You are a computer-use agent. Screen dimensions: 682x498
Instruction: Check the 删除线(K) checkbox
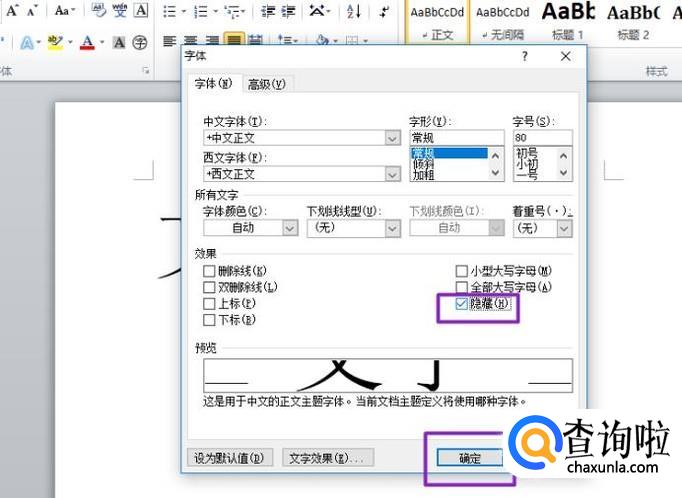[x=209, y=271]
